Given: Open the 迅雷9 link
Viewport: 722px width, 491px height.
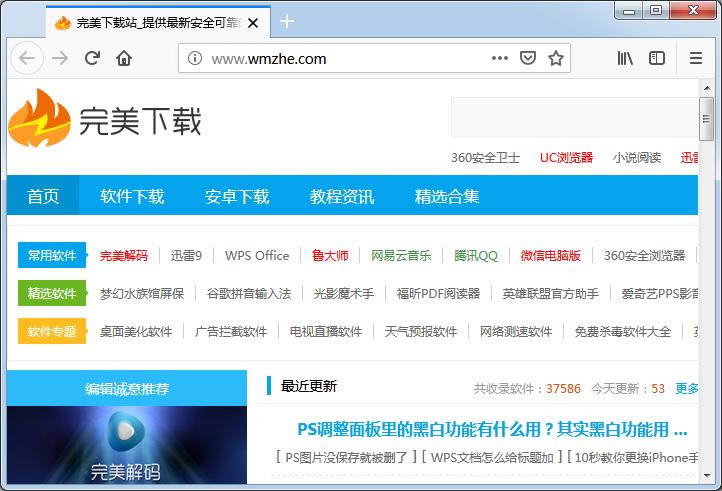Looking at the screenshot, I should [186, 255].
